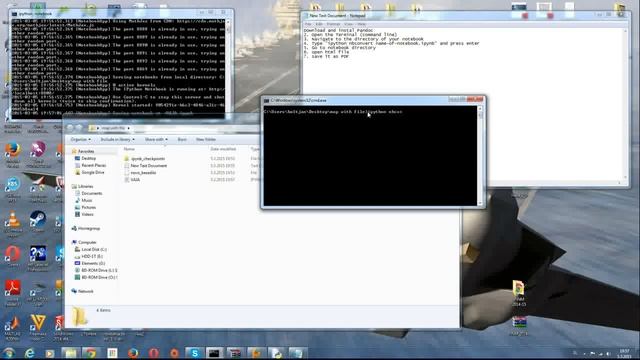The height and width of the screenshot is (360, 640).
Task: Select Recent Places in navigation pane
Action: click(93, 165)
